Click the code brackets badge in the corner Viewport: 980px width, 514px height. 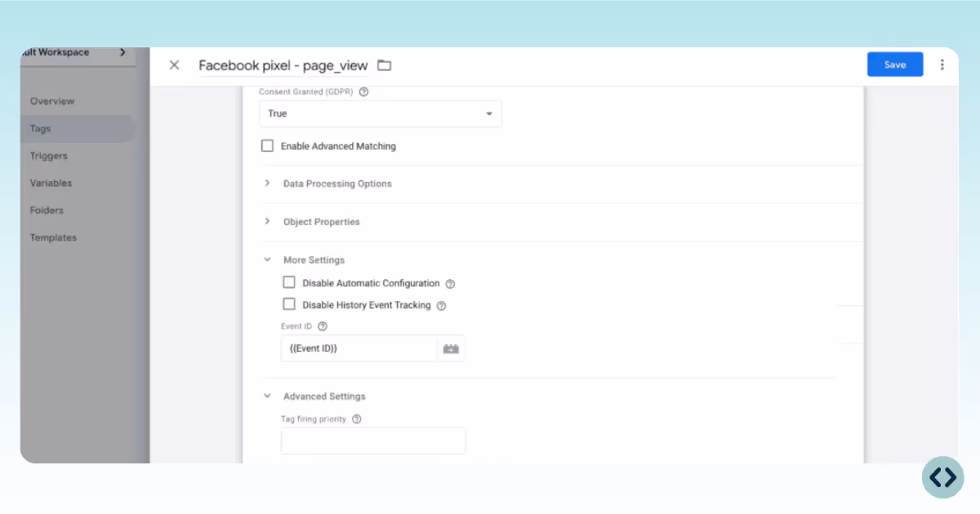coord(942,477)
